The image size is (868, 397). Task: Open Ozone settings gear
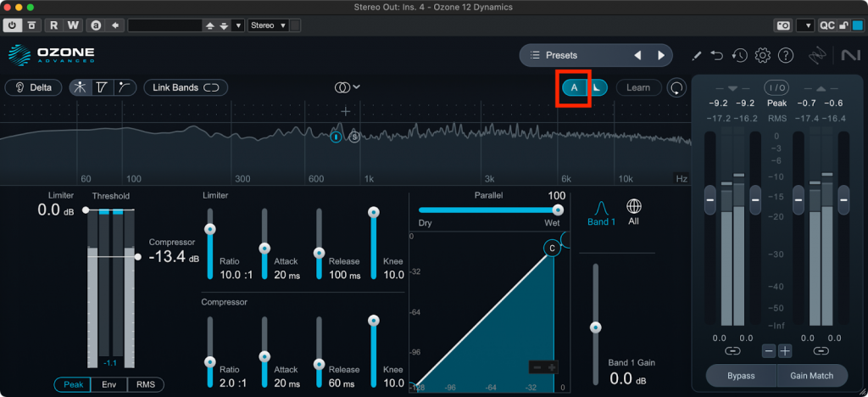click(762, 56)
